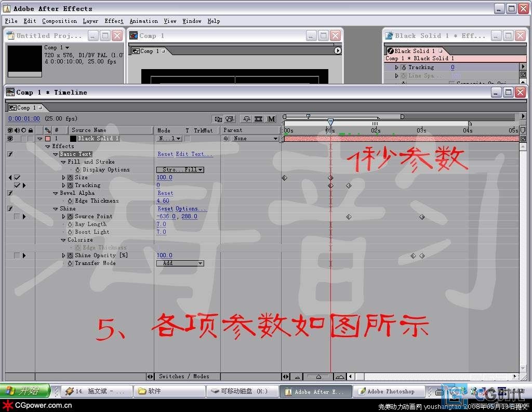The width and height of the screenshot is (532, 412).
Task: Click the Edit Text... link
Action: point(194,154)
